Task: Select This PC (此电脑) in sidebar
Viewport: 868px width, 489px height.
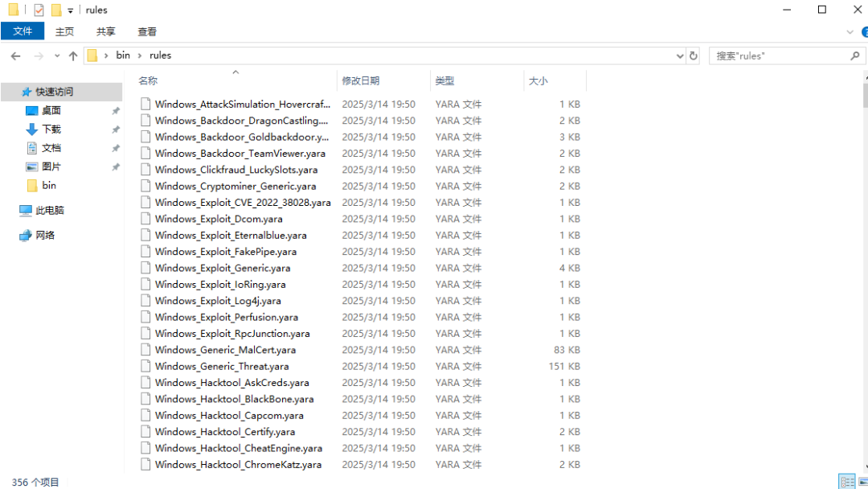Action: [x=50, y=211]
